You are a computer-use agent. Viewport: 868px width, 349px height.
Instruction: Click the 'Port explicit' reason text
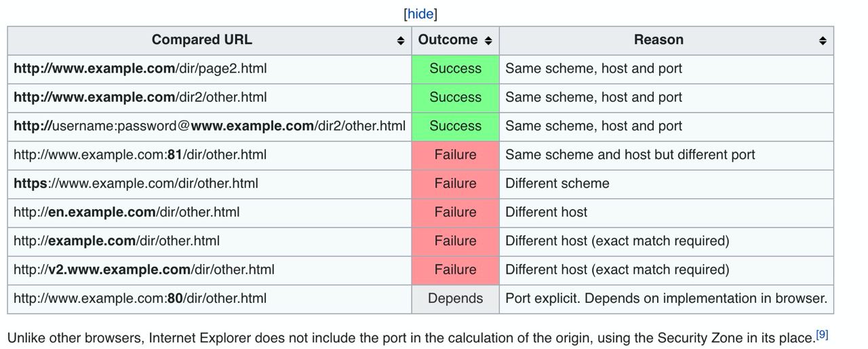tap(666, 299)
